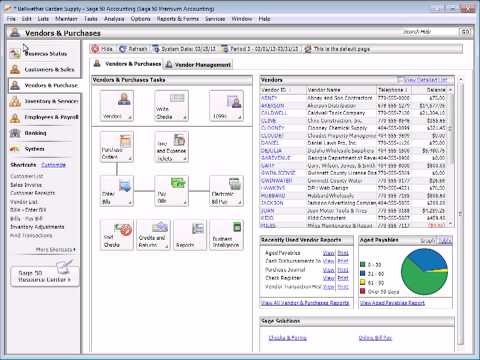The height and width of the screenshot is (360, 480).
Task: Select the Vendors & Purchases tab
Action: [x=127, y=64]
